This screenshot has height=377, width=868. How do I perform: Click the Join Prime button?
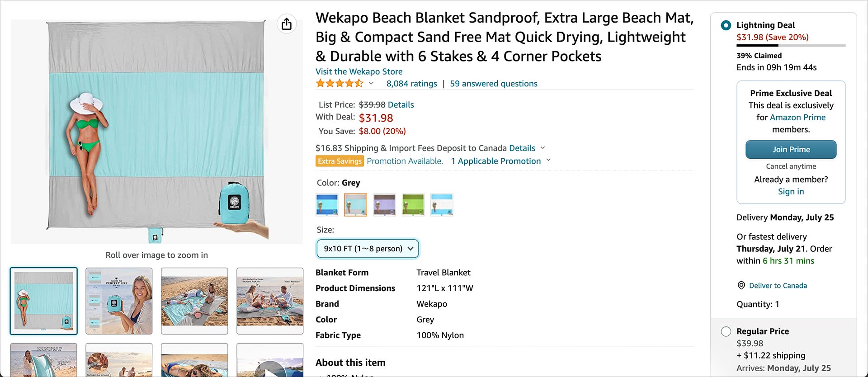click(791, 149)
